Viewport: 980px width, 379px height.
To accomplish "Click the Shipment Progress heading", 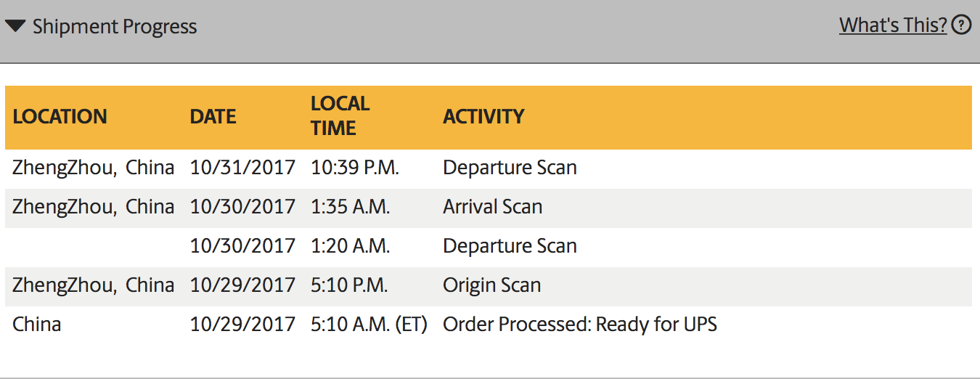I will click(x=115, y=27).
